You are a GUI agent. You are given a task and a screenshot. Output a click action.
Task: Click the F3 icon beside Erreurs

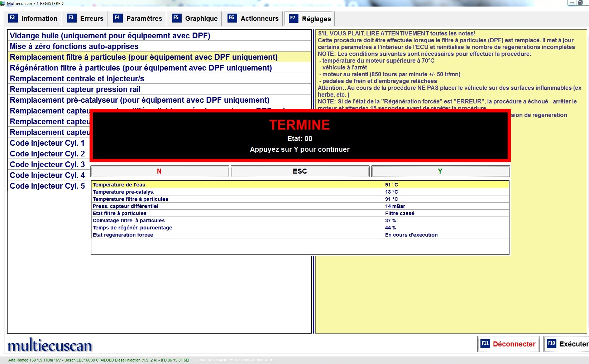coord(71,18)
